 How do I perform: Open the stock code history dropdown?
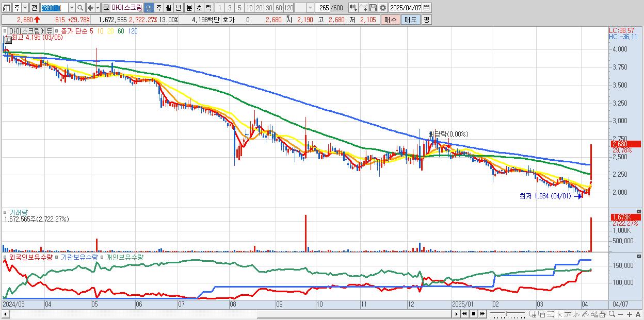72,8
